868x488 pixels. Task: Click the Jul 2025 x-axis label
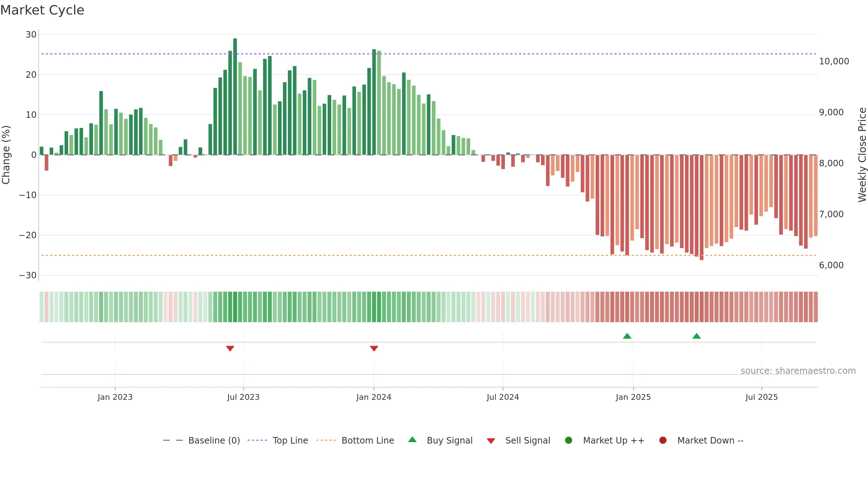(762, 397)
